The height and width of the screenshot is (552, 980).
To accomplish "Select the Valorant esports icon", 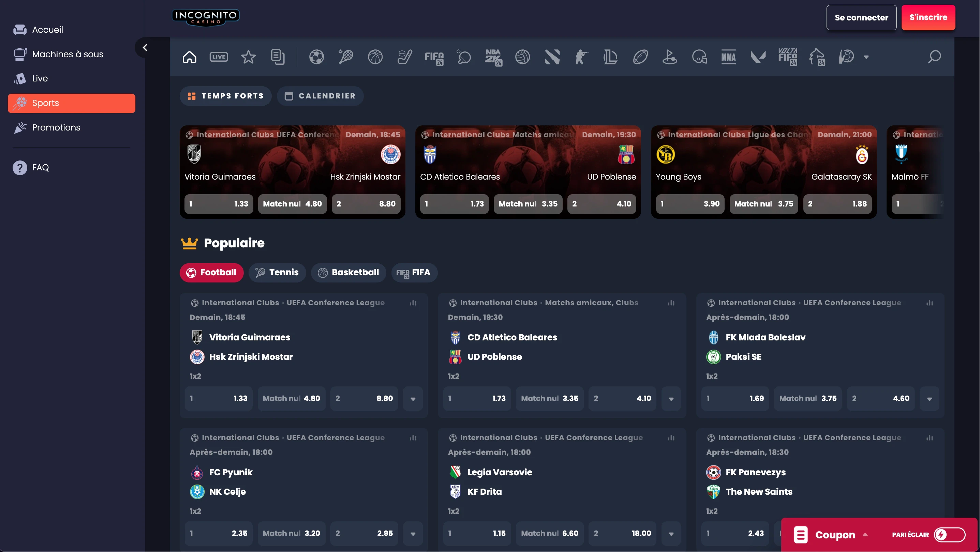I will (758, 57).
